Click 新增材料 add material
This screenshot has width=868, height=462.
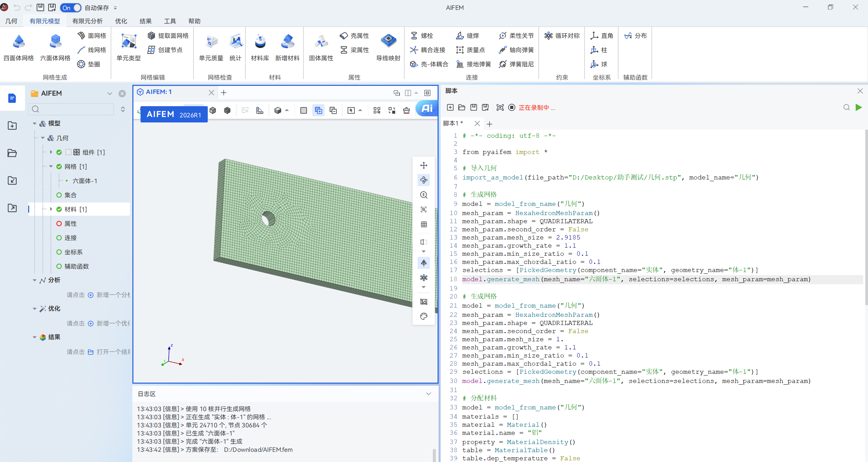click(x=288, y=47)
